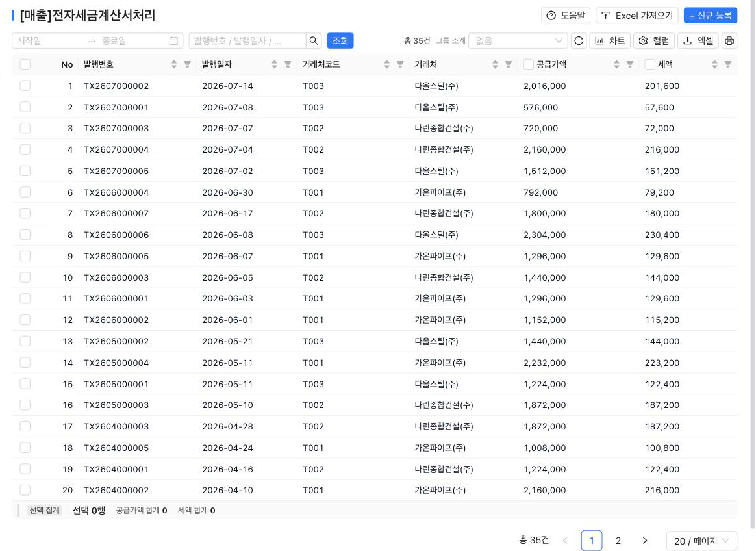Open 컬럼 column settings

coord(654,41)
